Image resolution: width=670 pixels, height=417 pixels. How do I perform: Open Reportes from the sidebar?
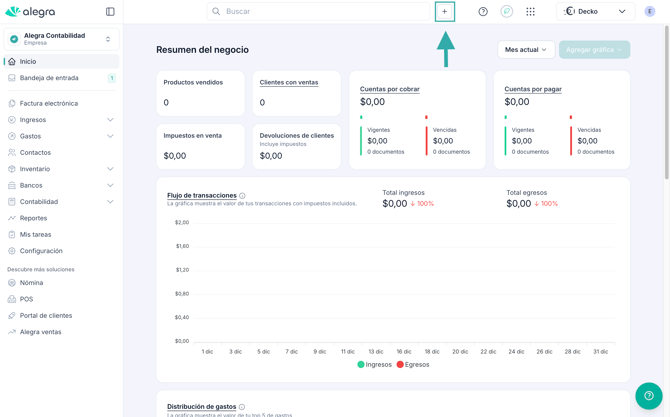33,218
